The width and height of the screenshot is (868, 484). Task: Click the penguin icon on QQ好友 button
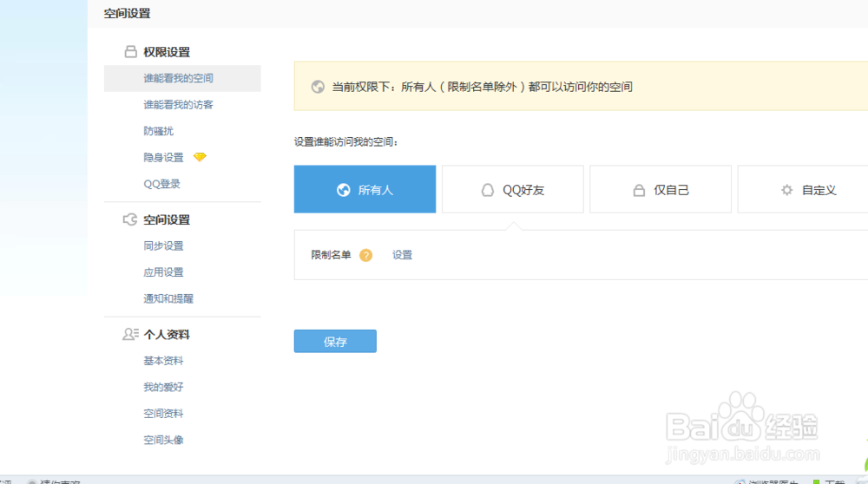coord(487,190)
